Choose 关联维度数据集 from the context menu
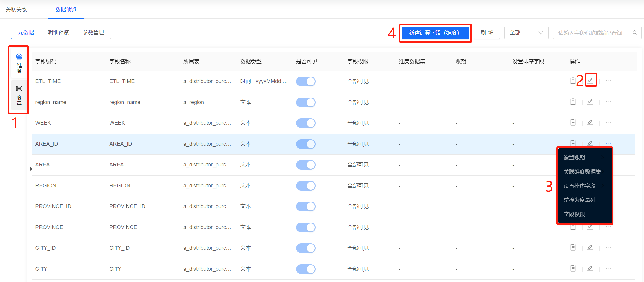The width and height of the screenshot is (644, 282). tap(584, 172)
